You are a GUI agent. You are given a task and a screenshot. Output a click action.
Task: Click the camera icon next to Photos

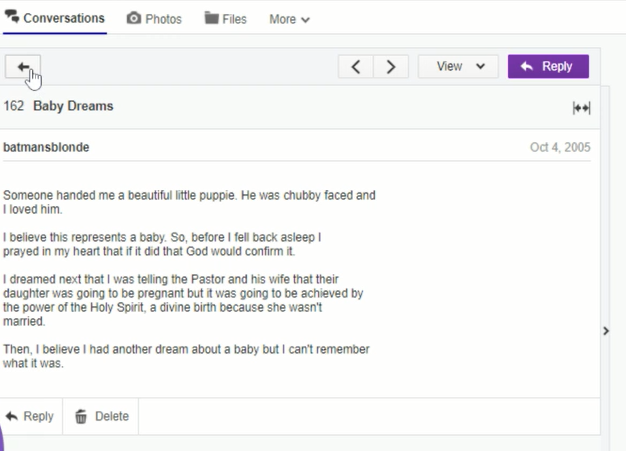(x=134, y=18)
